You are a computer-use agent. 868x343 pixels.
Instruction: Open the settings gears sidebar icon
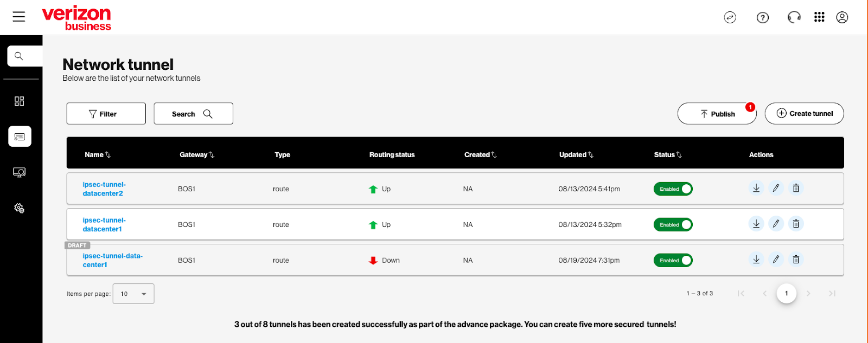click(20, 208)
